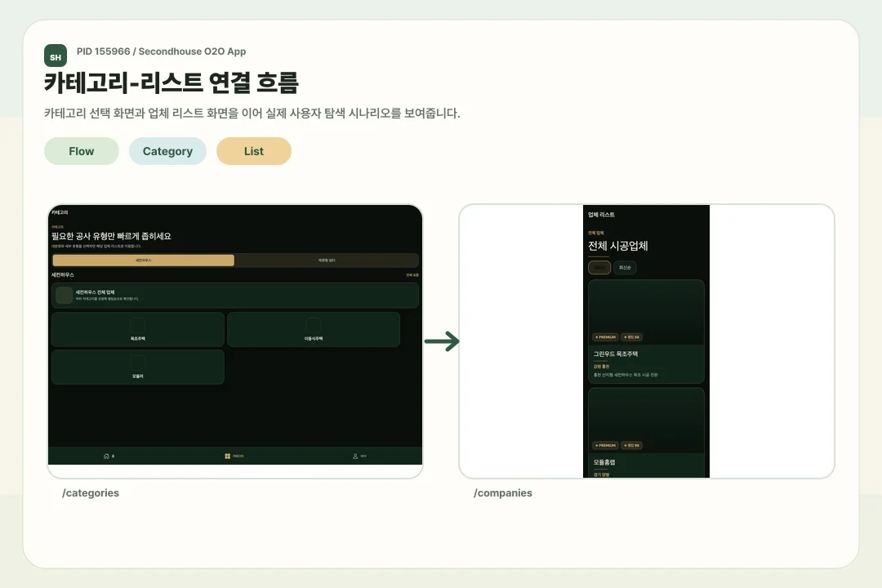This screenshot has height=588, width=882.
Task: Switch to the dark right-hand category tab
Action: tap(326, 260)
